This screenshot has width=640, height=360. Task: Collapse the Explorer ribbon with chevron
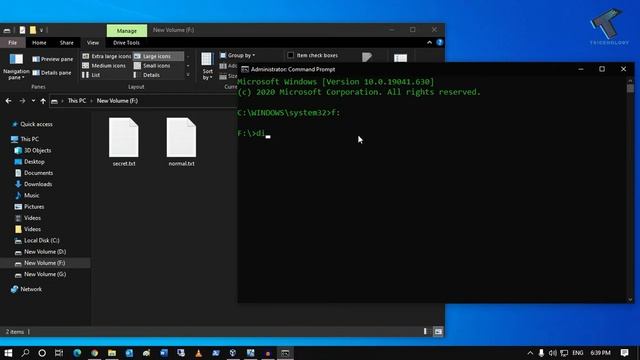pyautogui.click(x=429, y=42)
